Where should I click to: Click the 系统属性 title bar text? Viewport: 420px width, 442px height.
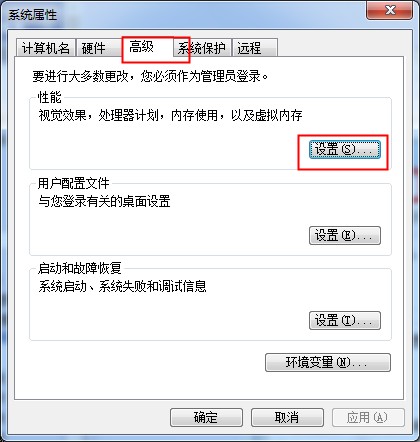tap(32, 15)
